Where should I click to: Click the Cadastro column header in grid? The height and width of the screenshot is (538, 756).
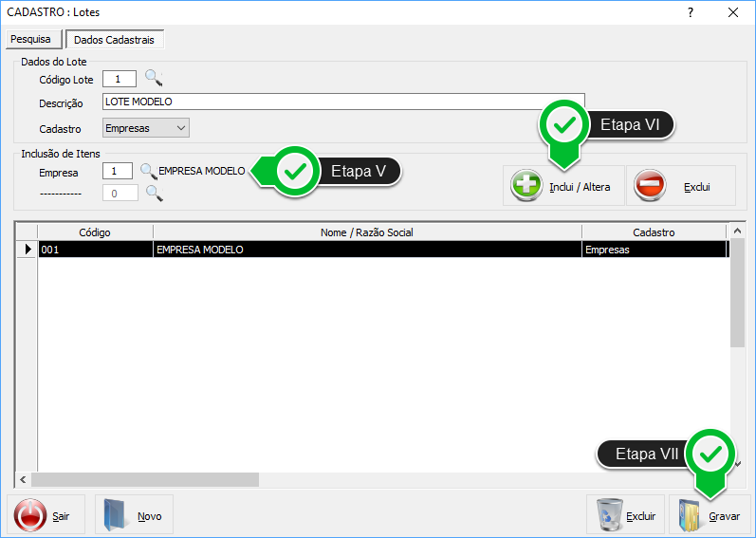pyautogui.click(x=654, y=232)
